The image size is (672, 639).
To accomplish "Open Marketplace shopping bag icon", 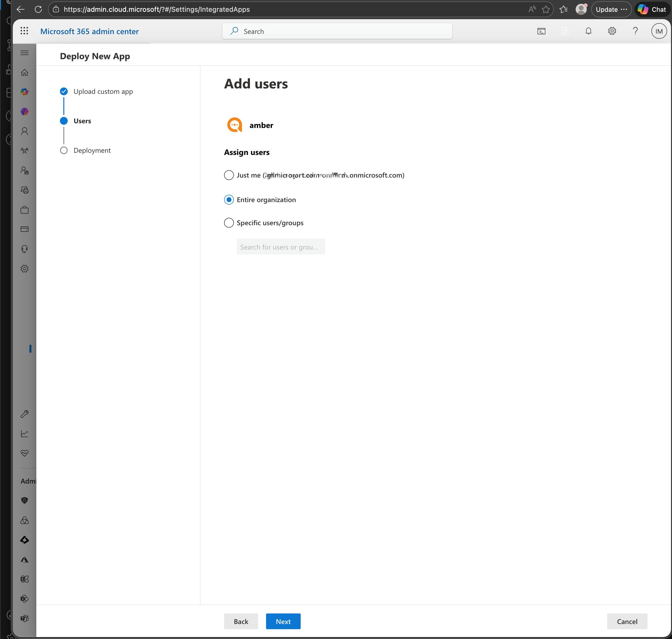I will click(25, 209).
